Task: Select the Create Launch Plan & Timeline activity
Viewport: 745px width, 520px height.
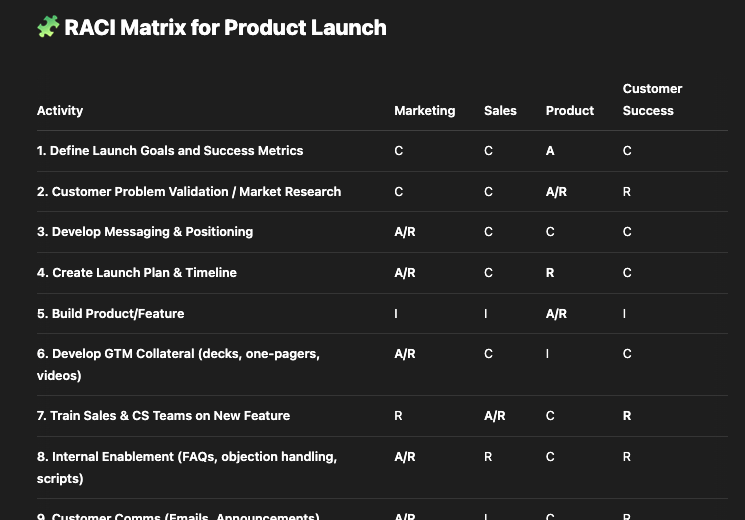Action: [137, 273]
